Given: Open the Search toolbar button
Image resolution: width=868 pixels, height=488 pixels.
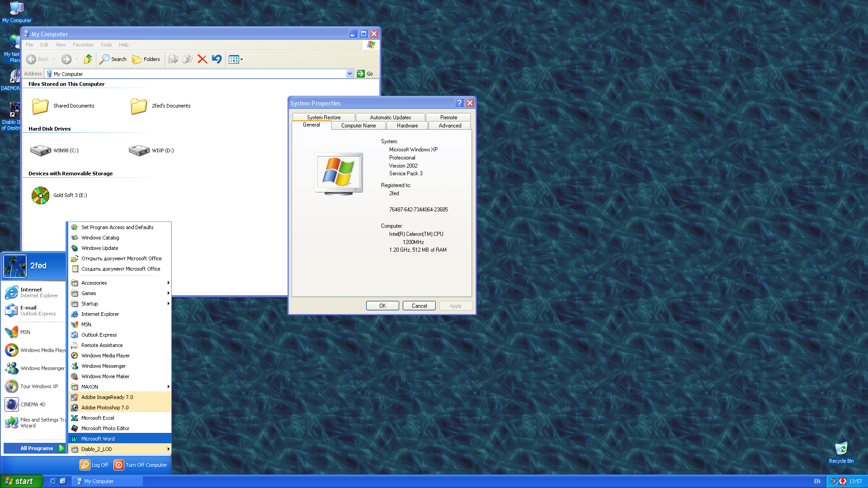Looking at the screenshot, I should pyautogui.click(x=113, y=59).
